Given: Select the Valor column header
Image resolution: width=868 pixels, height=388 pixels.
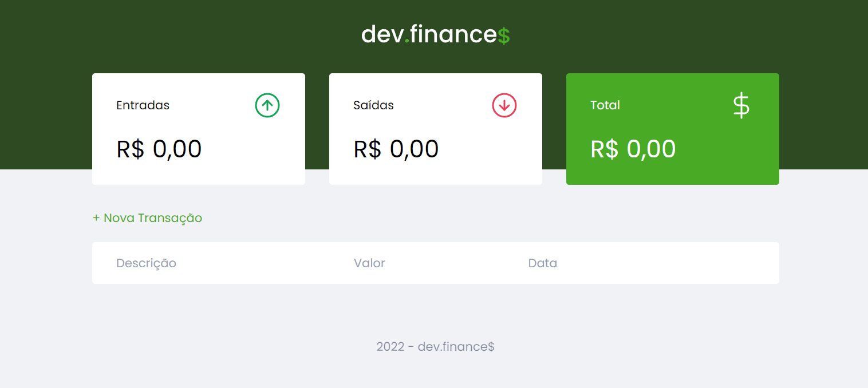Looking at the screenshot, I should tap(369, 263).
